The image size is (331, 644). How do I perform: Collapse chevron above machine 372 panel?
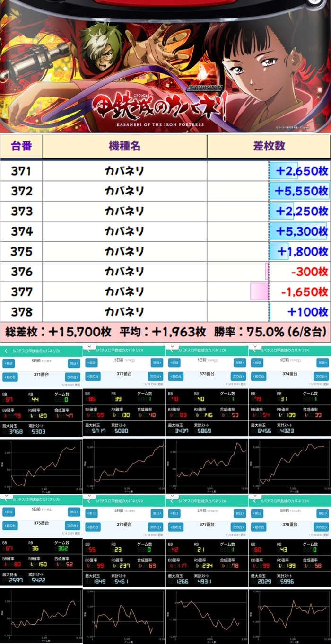tap(89, 346)
